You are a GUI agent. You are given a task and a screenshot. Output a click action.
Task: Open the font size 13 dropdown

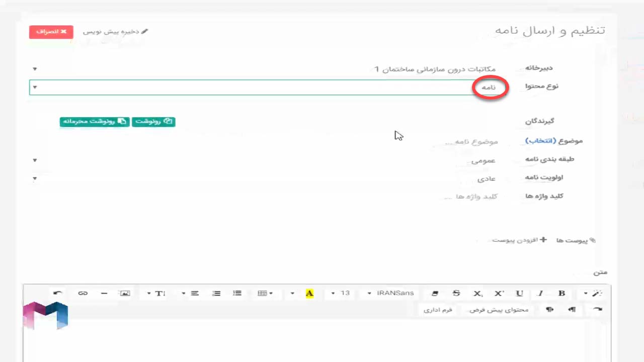[341, 293]
